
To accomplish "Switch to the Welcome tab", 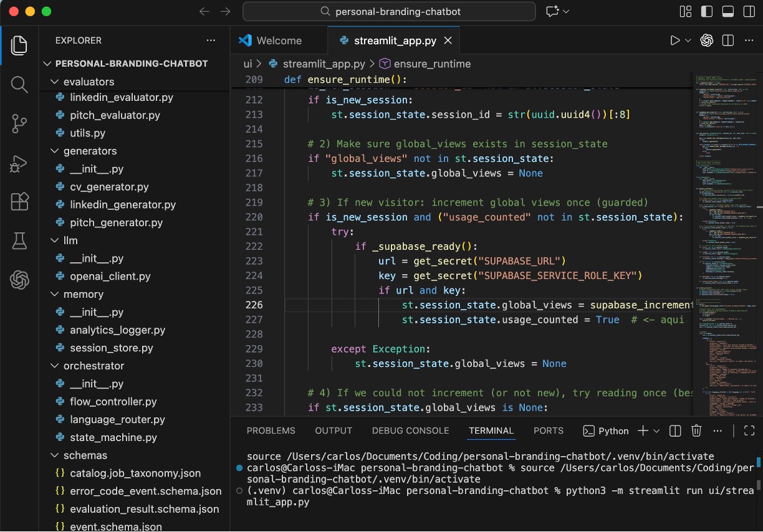I will 279,40.
